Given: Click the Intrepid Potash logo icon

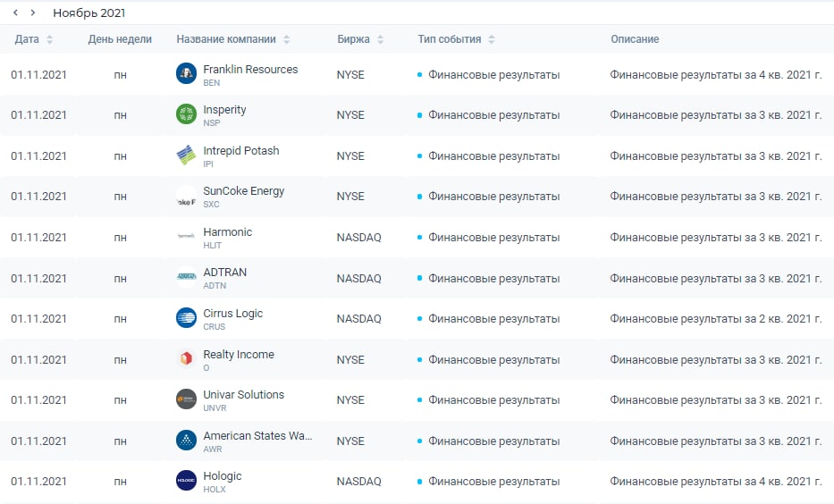Looking at the screenshot, I should 186,155.
